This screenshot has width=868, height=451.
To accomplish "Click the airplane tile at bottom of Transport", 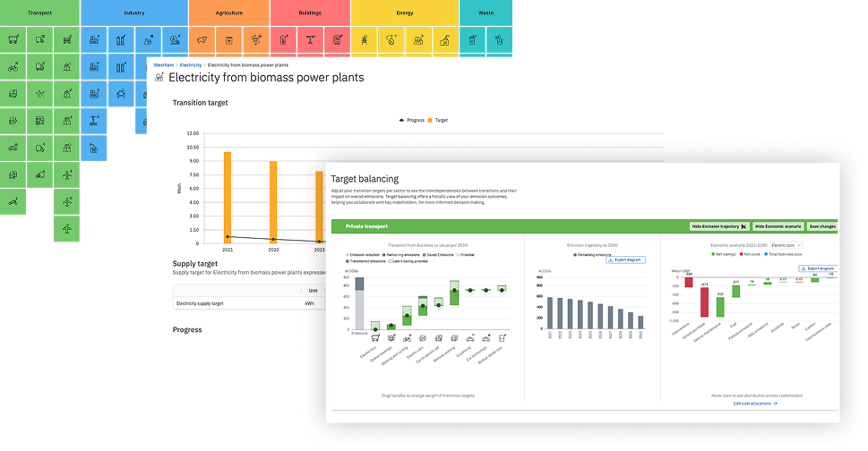I will pos(66,229).
